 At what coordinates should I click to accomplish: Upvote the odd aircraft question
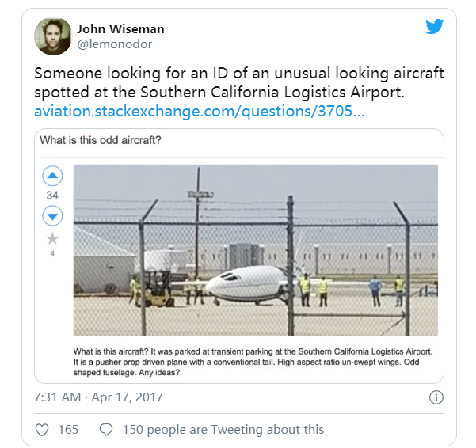[52, 176]
